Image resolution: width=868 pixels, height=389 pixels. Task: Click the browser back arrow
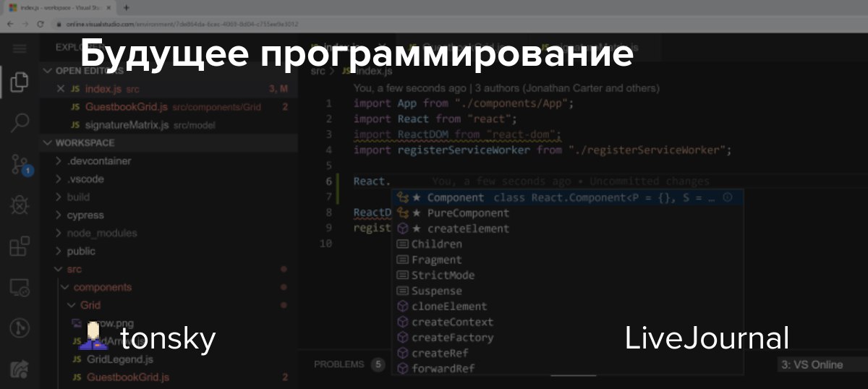(9, 23)
